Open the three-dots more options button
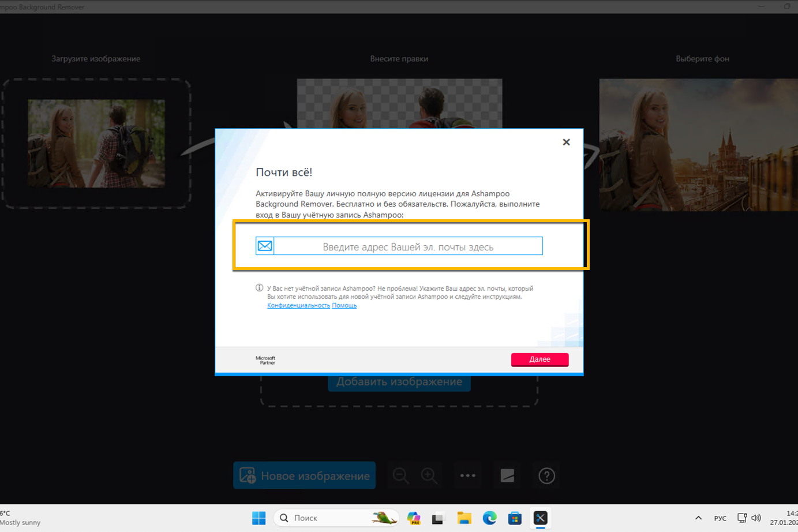This screenshot has width=798, height=532. click(x=467, y=475)
